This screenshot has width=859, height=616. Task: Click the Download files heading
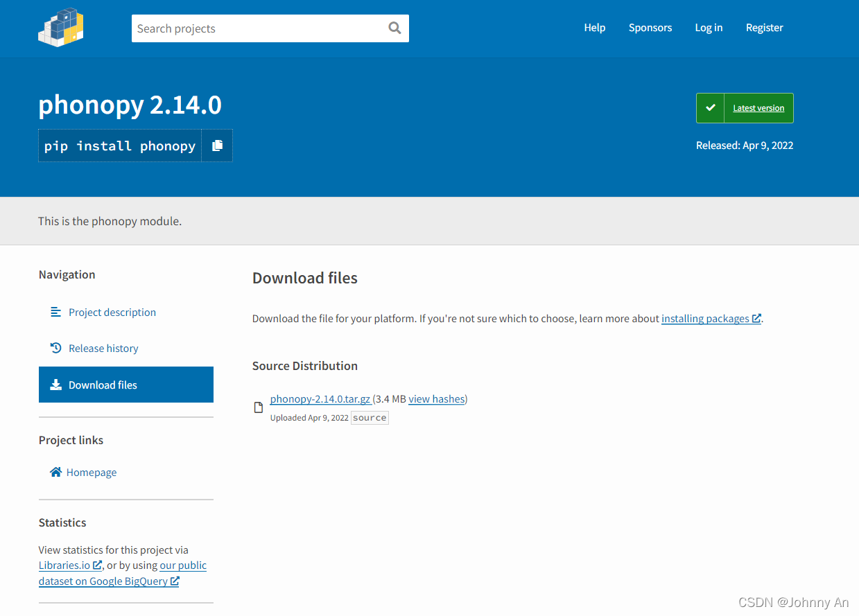(305, 278)
